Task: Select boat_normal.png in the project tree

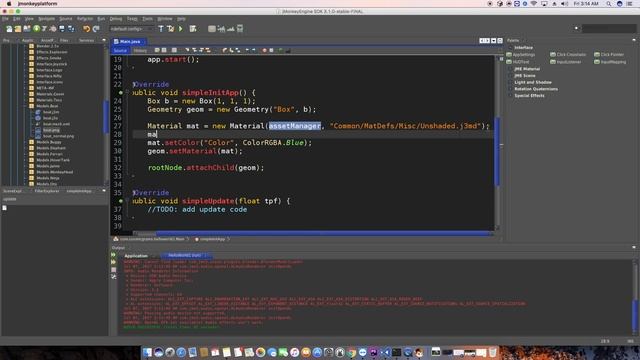Action: [x=58, y=136]
